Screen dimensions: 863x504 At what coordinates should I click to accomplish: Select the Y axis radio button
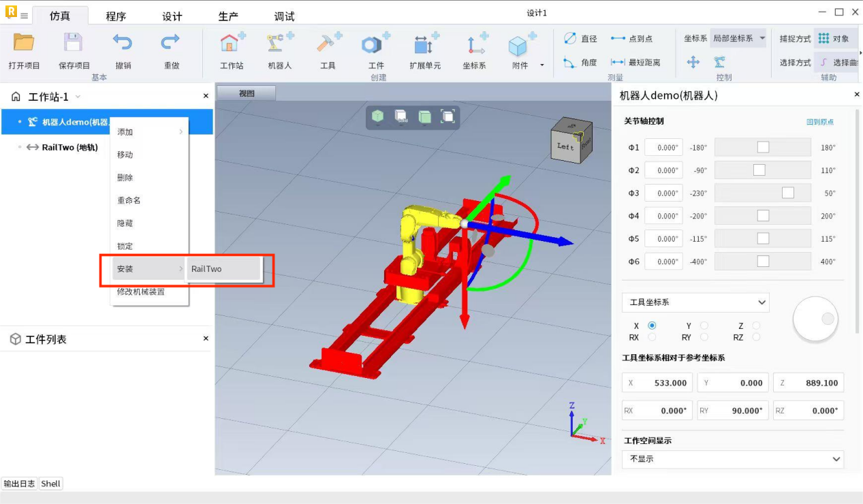pos(704,326)
